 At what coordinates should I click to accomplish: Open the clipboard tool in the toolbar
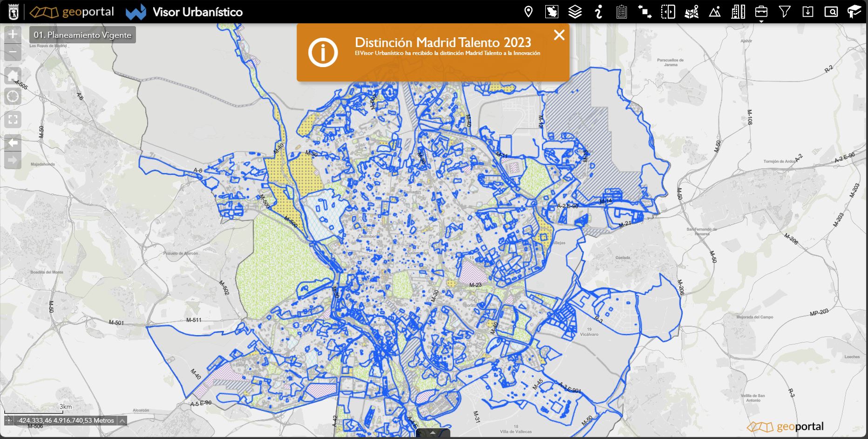click(x=622, y=12)
